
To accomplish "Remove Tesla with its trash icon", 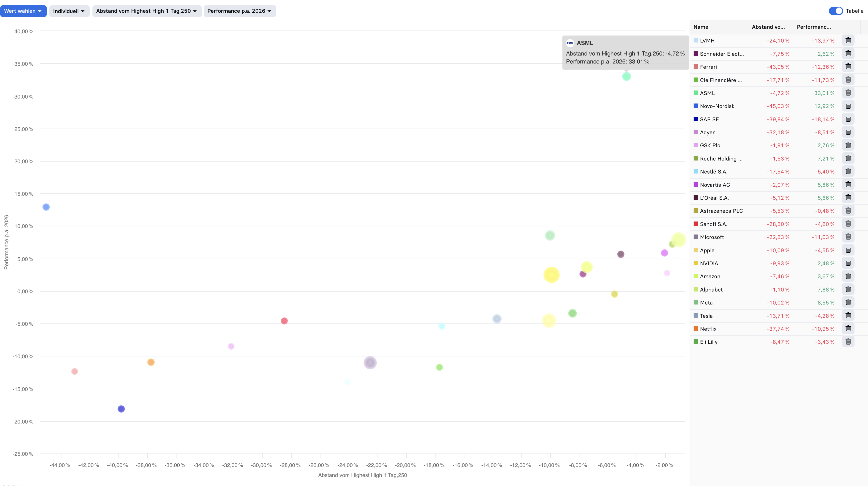I will point(848,316).
